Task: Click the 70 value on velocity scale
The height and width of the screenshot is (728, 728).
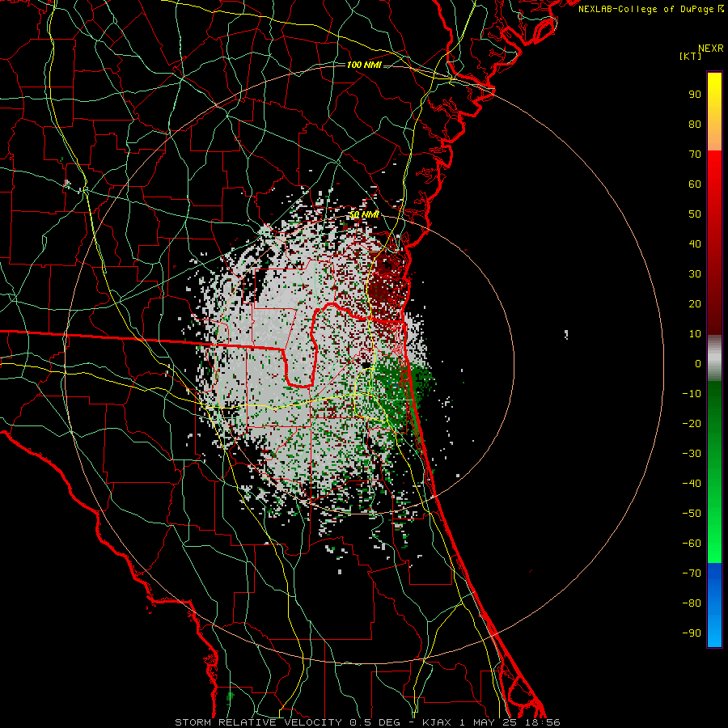Action: pos(695,154)
